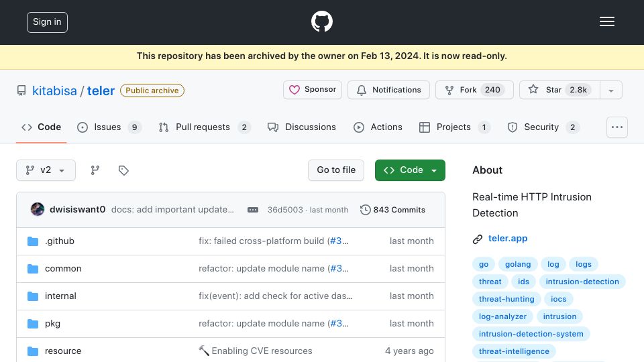The image size is (644, 362).
Task: Show more tabs via ellipsis button
Action: [617, 127]
